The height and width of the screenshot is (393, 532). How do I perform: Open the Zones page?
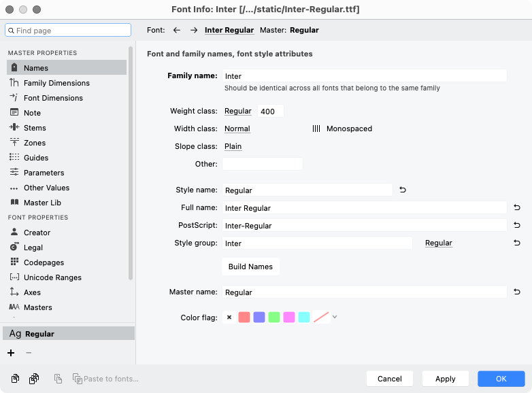click(67, 142)
